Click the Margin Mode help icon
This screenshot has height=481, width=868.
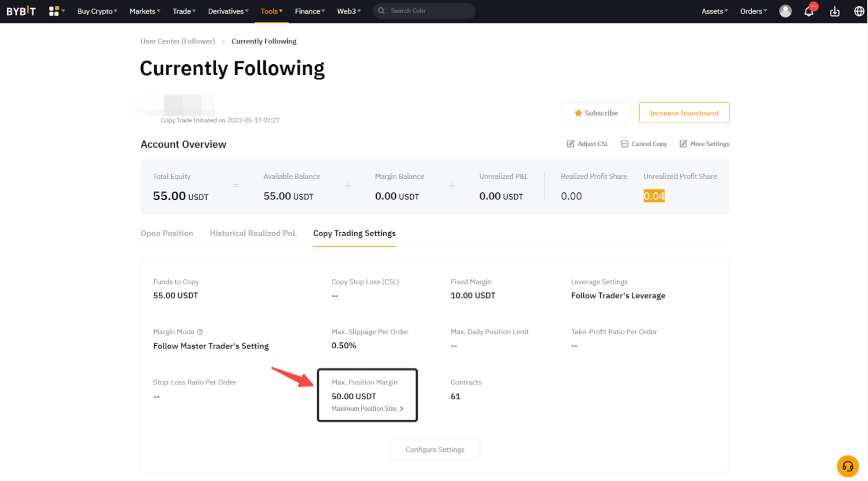(x=200, y=332)
